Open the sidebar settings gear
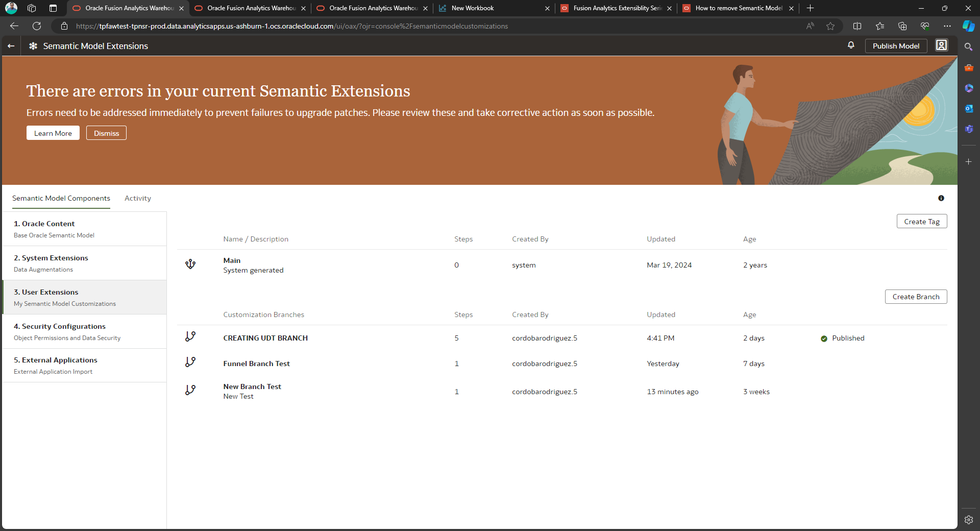 point(968,520)
